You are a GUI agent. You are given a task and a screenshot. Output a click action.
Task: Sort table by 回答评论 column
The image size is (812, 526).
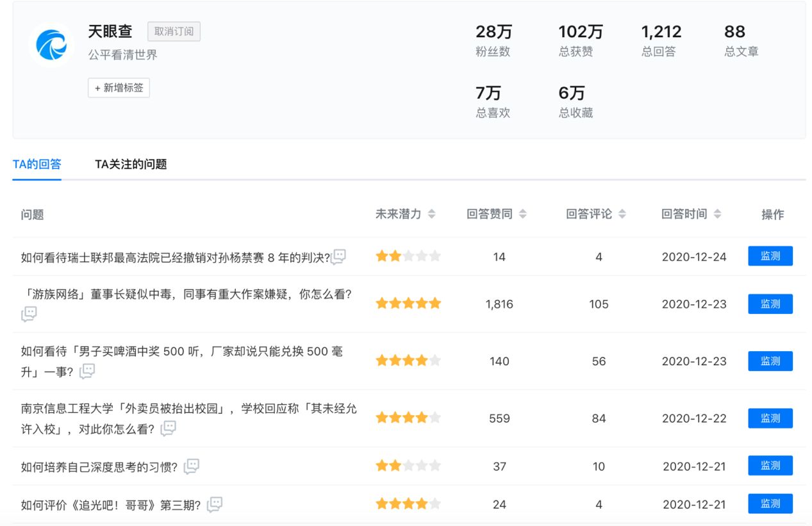pos(622,214)
